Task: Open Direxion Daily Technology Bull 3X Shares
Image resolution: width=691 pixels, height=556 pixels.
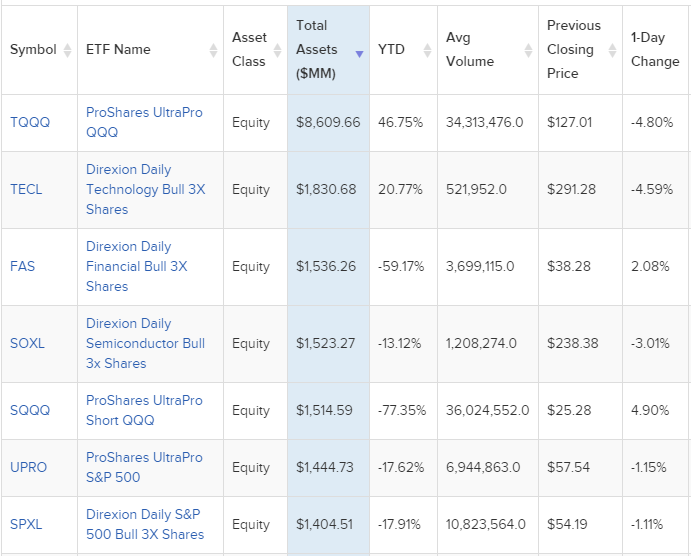Action: click(x=145, y=189)
